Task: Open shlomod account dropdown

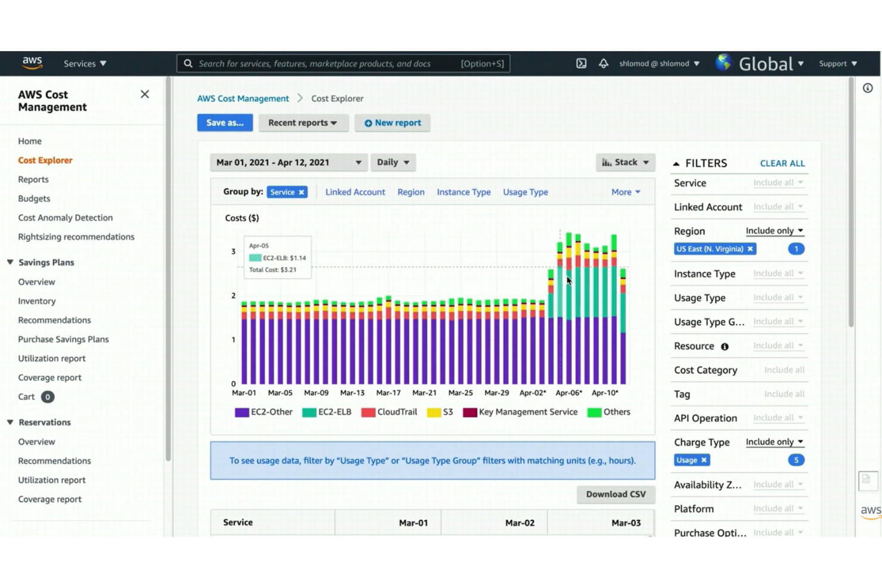Action: (659, 63)
